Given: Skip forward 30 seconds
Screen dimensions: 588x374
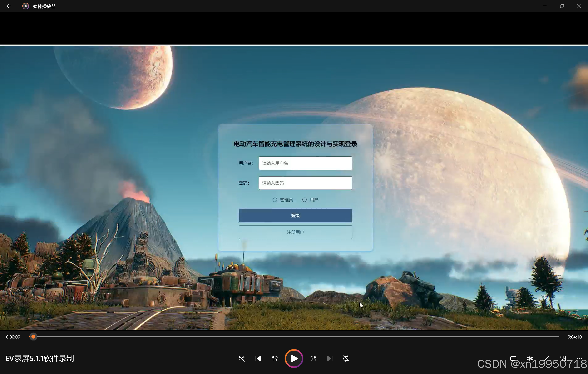Looking at the screenshot, I should tap(313, 359).
